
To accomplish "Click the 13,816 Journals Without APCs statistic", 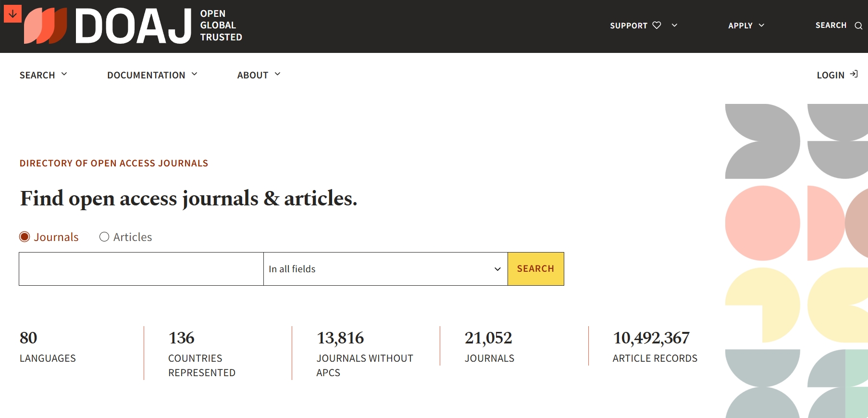I will click(365, 354).
